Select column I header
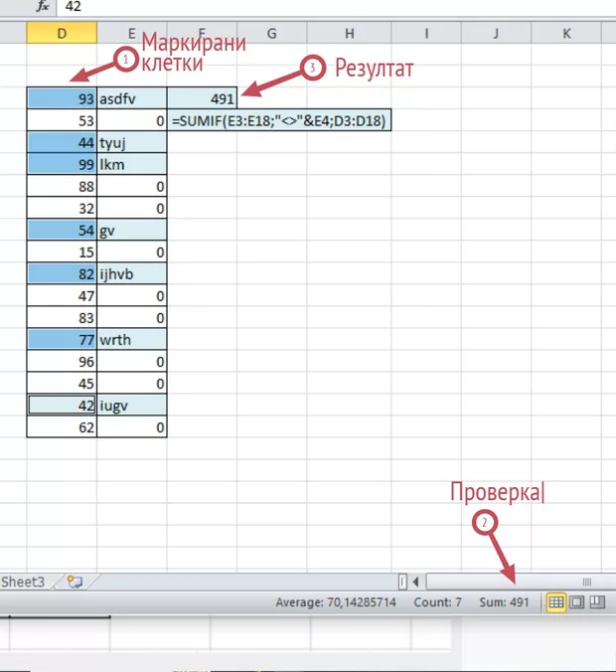Image resolution: width=616 pixels, height=672 pixels. (426, 33)
